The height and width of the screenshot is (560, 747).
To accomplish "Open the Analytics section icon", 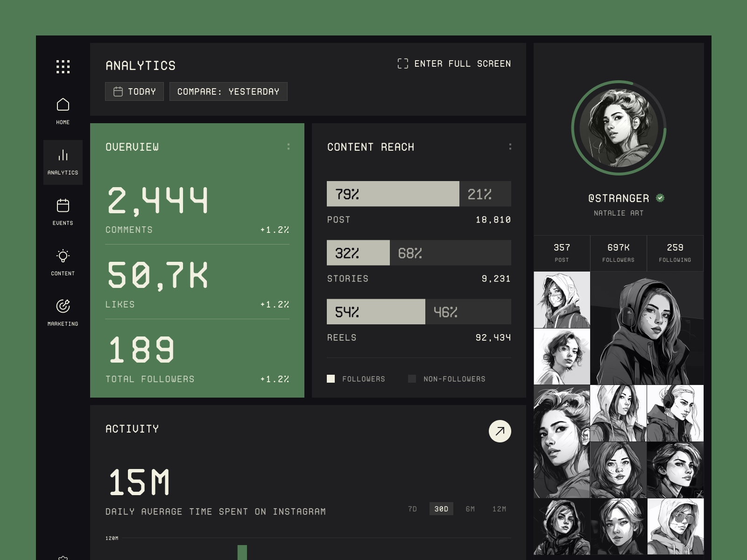I will click(63, 155).
